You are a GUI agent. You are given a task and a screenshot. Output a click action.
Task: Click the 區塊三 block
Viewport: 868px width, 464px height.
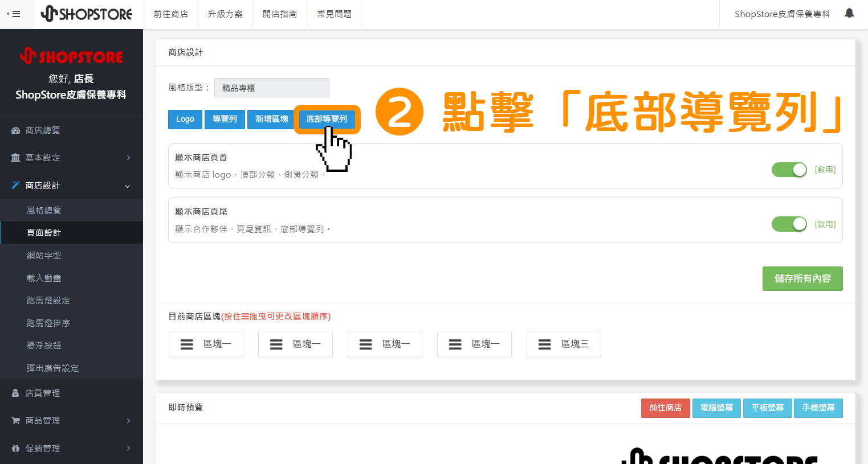564,344
